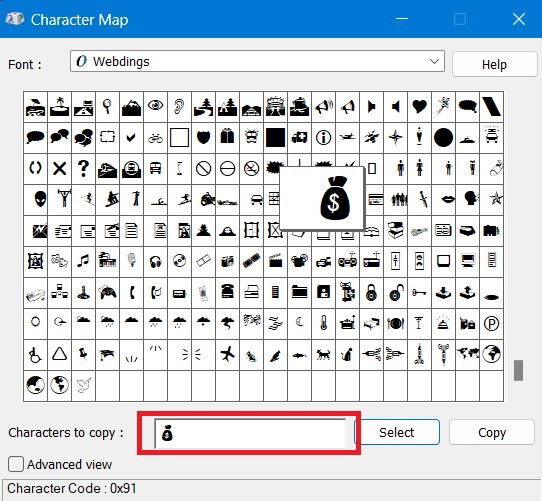Open the Webdings font dropdown

257,61
